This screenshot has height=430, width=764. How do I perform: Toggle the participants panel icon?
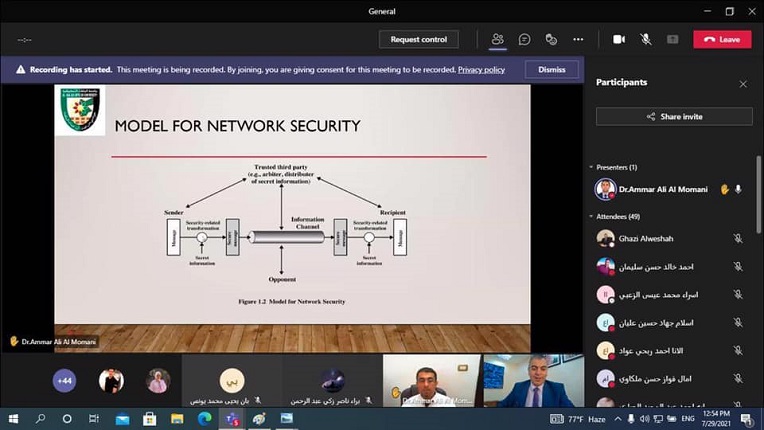[497, 39]
